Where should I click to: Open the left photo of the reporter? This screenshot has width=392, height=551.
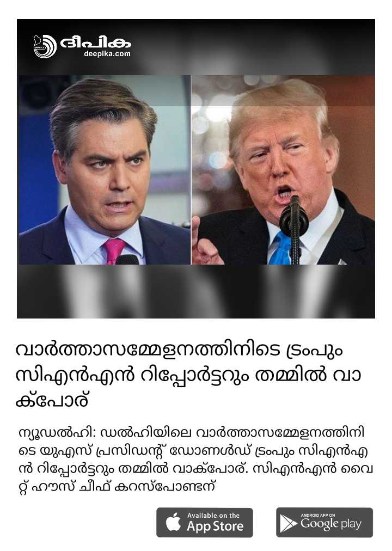click(105, 170)
